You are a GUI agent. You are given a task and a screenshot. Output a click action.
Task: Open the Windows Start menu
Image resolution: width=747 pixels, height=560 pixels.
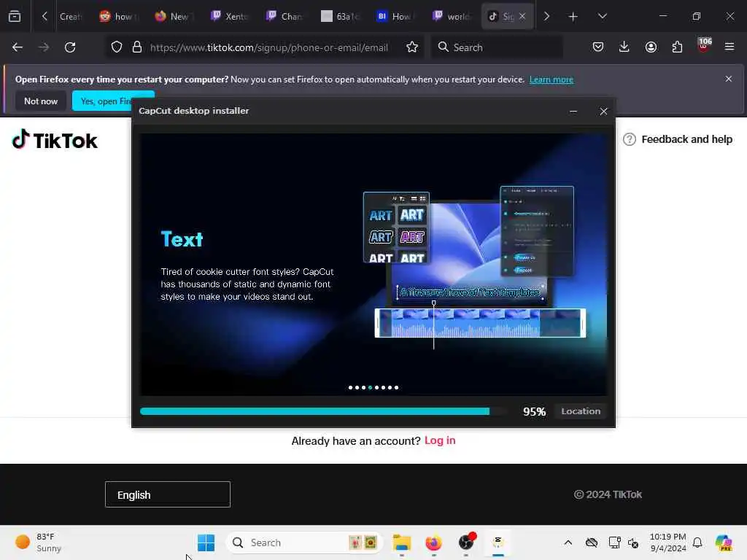pyautogui.click(x=206, y=542)
